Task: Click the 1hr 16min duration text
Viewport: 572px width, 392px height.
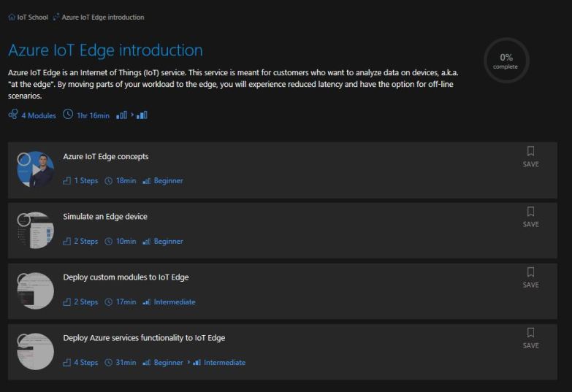Action: 93,115
